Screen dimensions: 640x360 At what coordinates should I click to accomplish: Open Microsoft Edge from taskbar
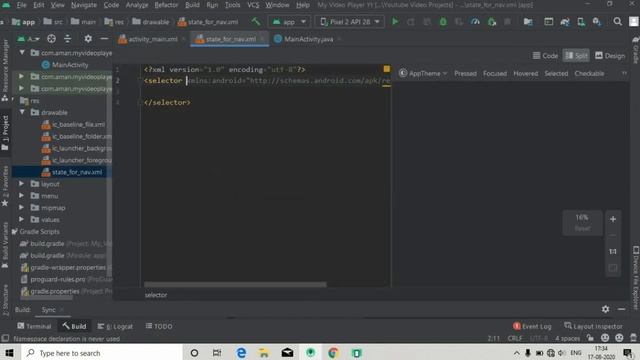tap(241, 353)
